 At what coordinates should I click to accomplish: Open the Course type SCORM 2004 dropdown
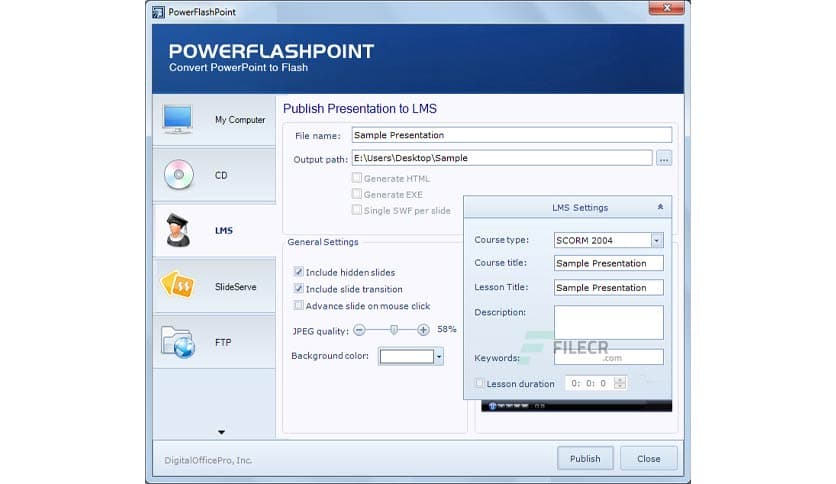point(657,240)
